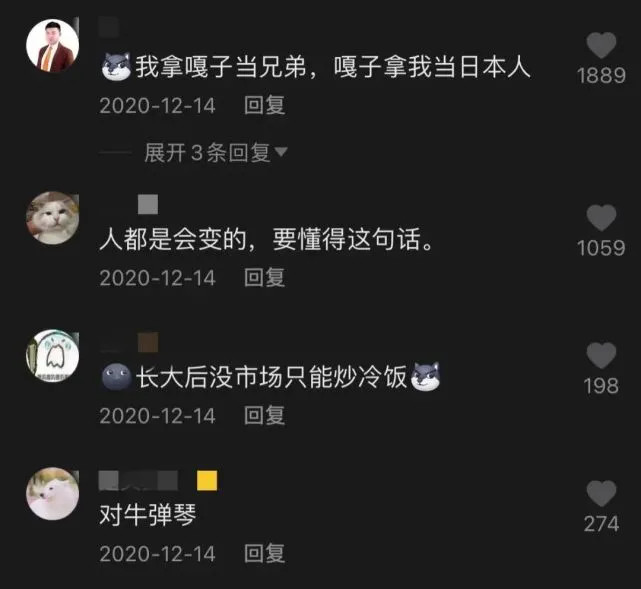Reply to the 人都是会变的 comment
This screenshot has width=641, height=589.
[x=264, y=278]
